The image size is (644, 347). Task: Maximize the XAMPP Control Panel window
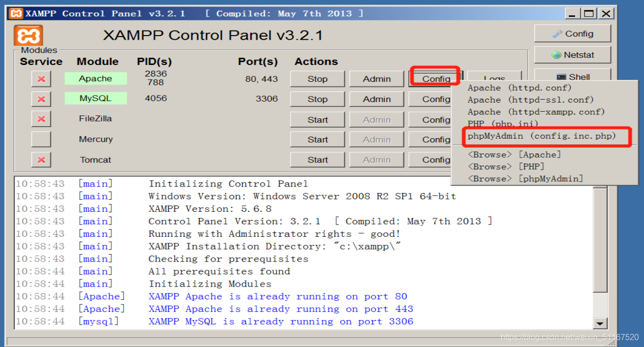click(589, 14)
